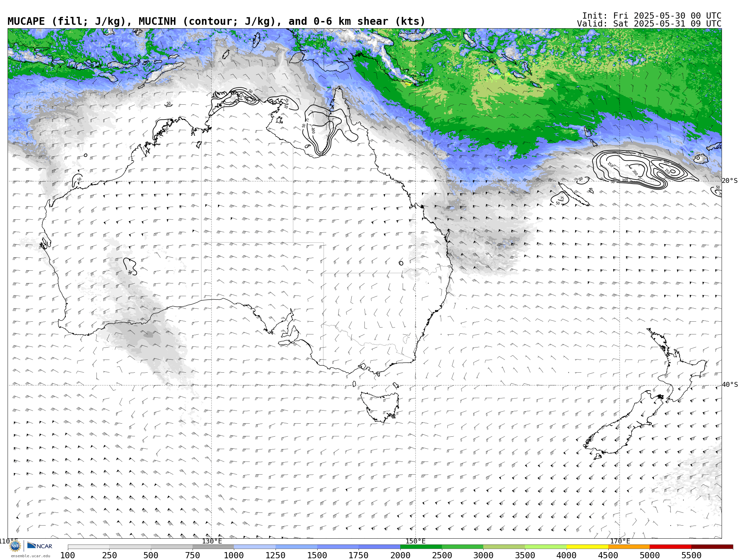
Task: Click the 100 colorbar tick label
Action: coord(68,555)
